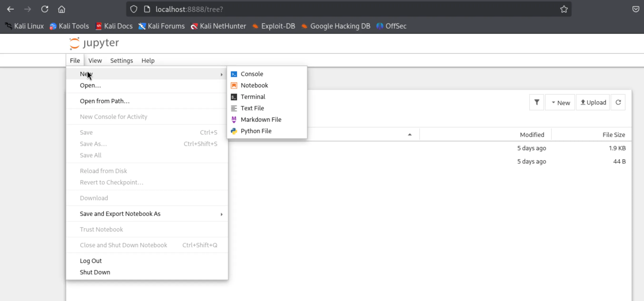Open Kali Docs bookmark
The width and height of the screenshot is (644, 301).
114,26
